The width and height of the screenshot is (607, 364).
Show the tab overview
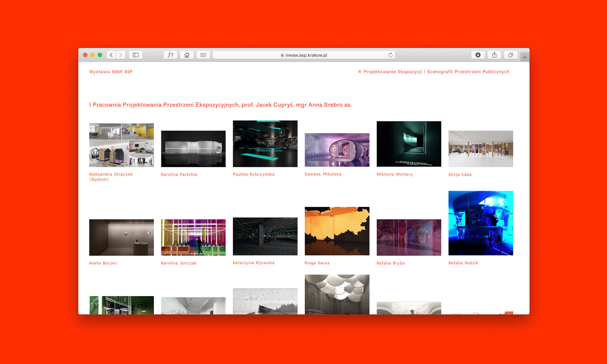(510, 55)
